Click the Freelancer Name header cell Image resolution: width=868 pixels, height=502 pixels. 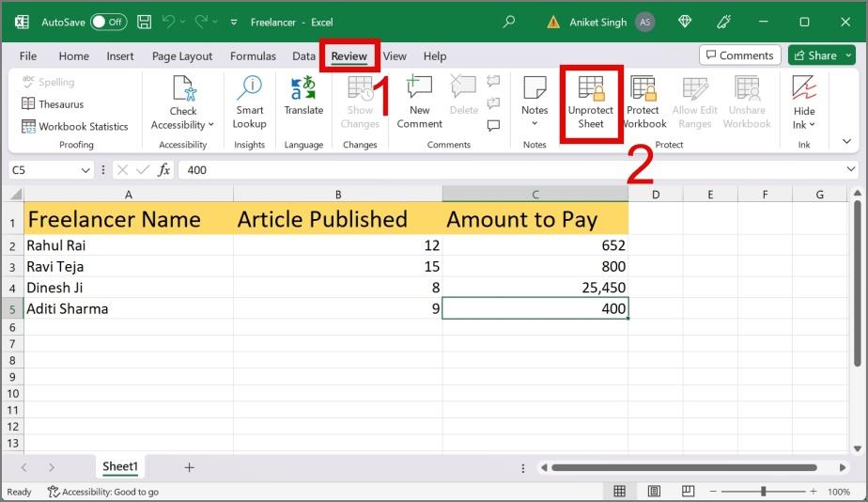[x=129, y=219]
